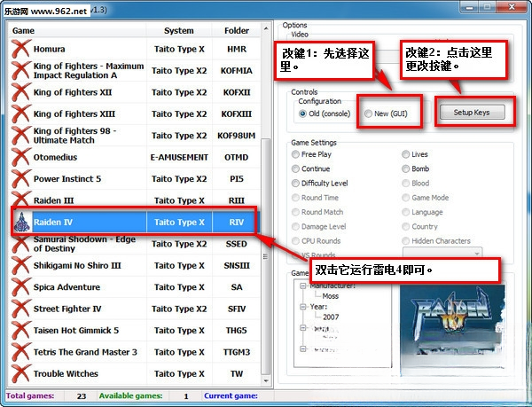The height and width of the screenshot is (407, 532).
Task: Click the X icon beside Taisen Hot Gimmick 5
Action: (x=21, y=331)
